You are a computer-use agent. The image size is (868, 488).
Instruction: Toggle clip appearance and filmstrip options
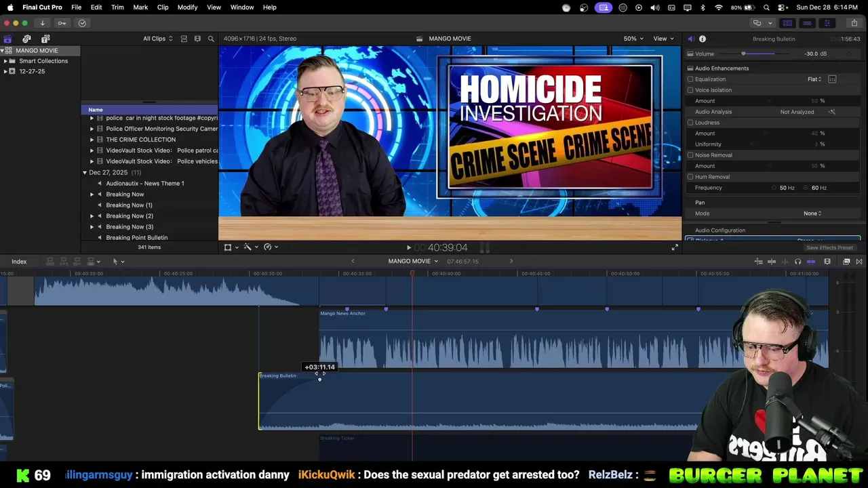(x=197, y=39)
